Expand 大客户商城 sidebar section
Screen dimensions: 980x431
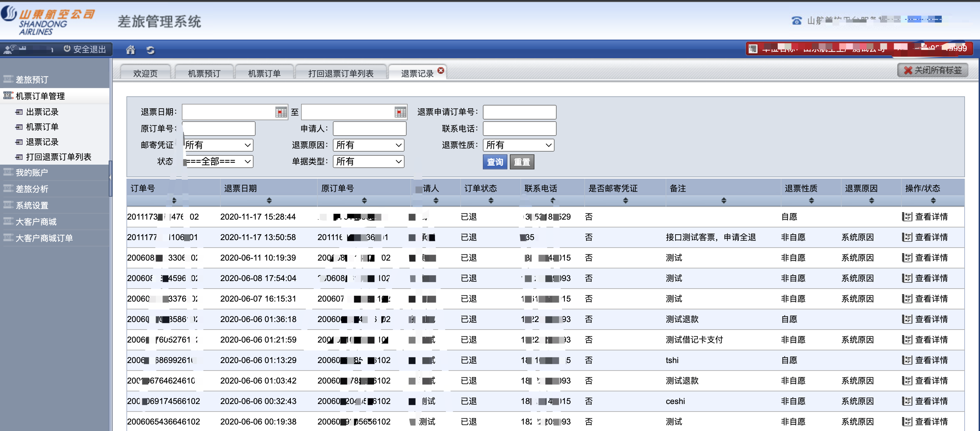54,222
